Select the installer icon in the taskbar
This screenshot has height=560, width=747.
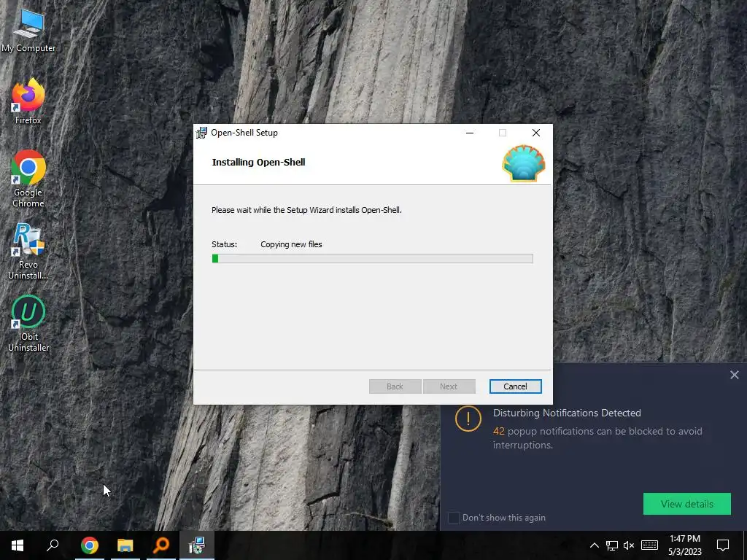tap(197, 545)
